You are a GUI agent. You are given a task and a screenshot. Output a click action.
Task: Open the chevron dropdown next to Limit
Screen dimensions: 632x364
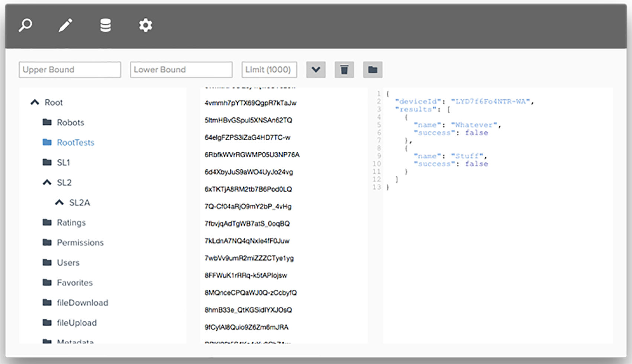316,70
